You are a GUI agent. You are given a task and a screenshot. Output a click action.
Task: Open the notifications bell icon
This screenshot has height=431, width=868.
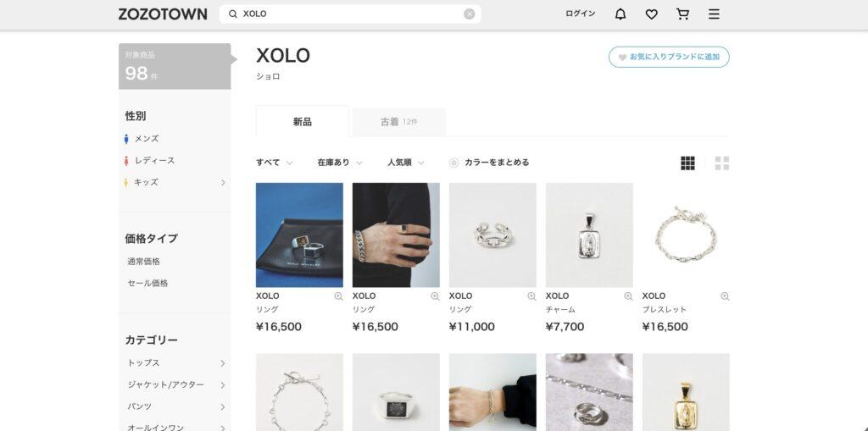click(x=620, y=14)
